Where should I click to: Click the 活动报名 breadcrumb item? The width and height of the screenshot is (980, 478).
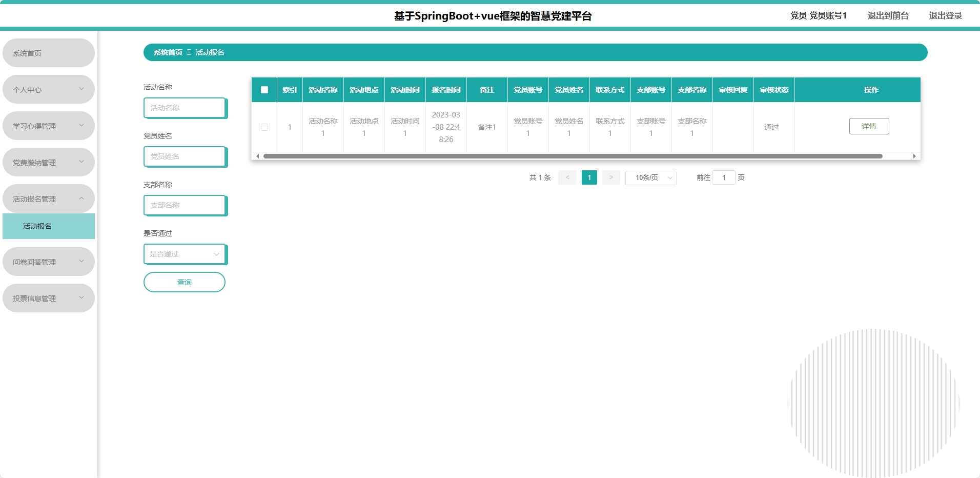pyautogui.click(x=210, y=52)
